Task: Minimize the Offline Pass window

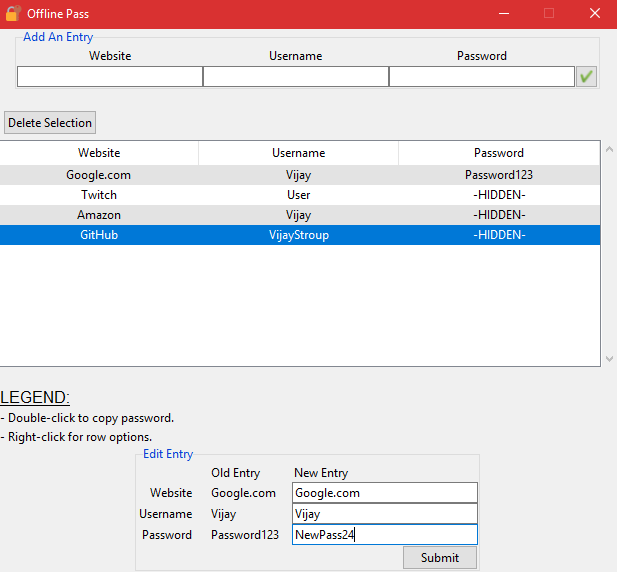Action: [504, 13]
